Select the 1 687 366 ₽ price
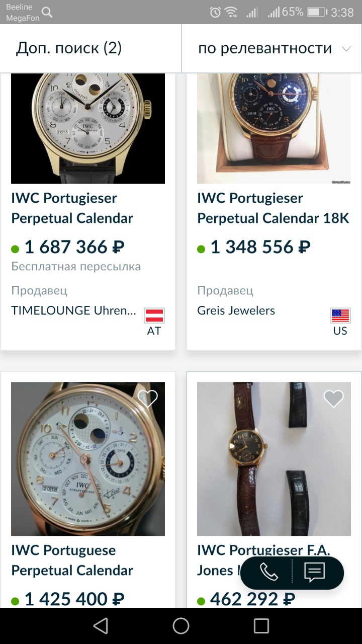The width and height of the screenshot is (362, 644). [74, 247]
